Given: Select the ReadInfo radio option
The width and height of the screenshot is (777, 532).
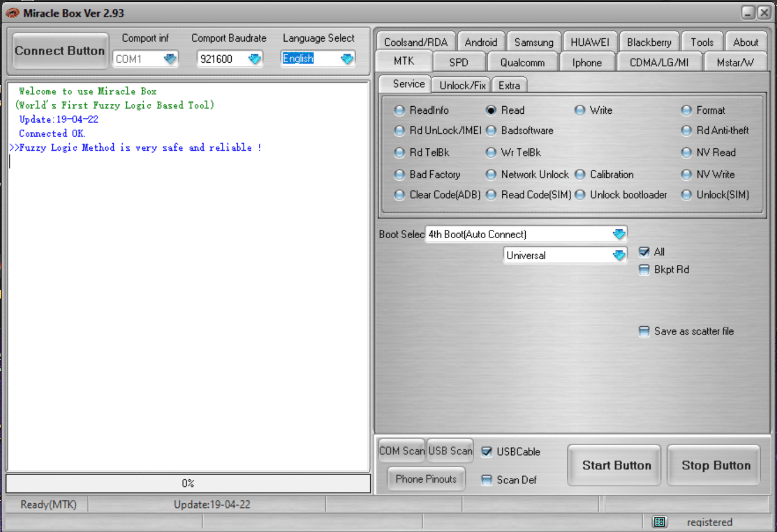Looking at the screenshot, I should pyautogui.click(x=400, y=110).
